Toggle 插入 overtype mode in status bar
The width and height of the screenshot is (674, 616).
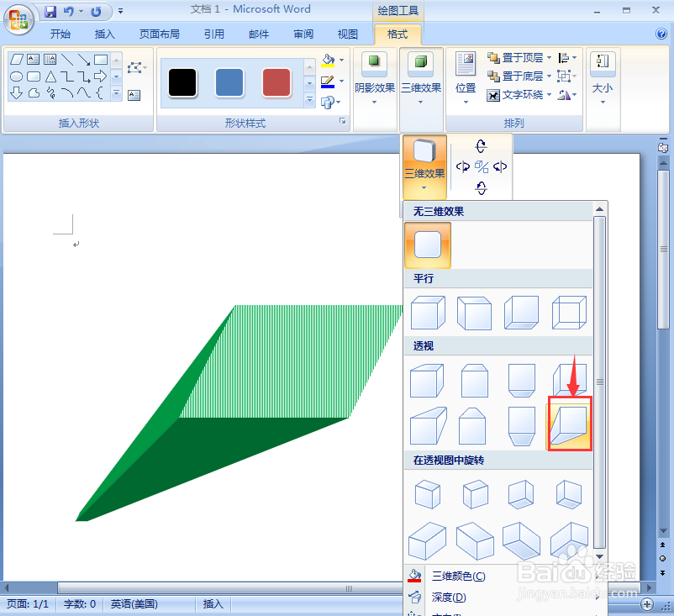coord(213,604)
